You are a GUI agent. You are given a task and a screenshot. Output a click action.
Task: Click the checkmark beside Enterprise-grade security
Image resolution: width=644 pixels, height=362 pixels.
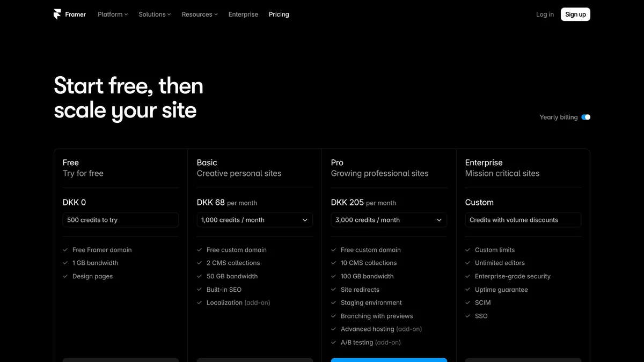click(x=468, y=276)
